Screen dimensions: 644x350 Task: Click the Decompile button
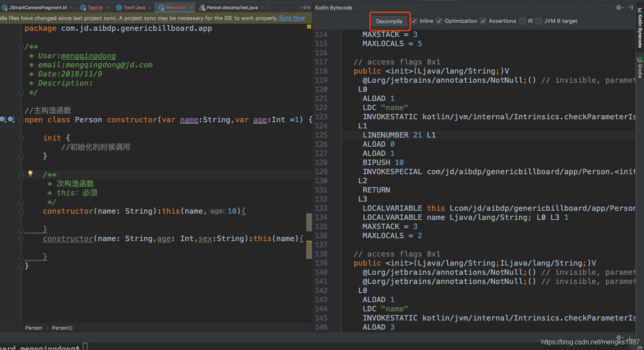click(x=389, y=21)
